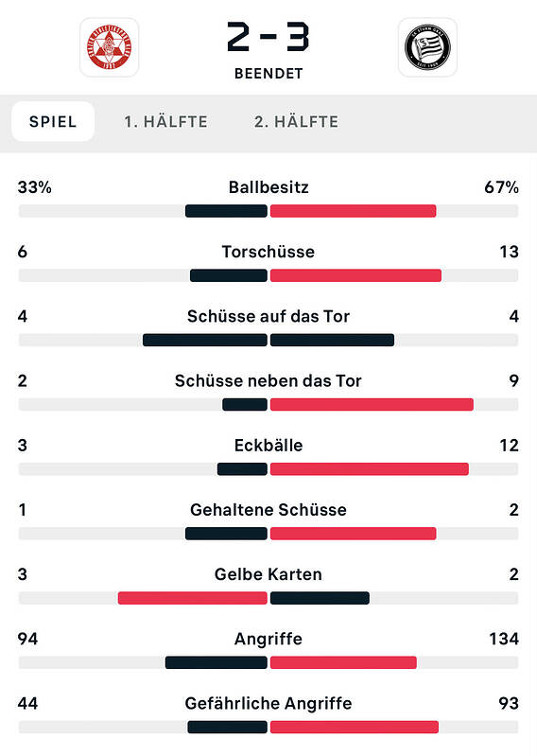Tap the 12 corners value
Screen dimensions: 537x756
click(x=509, y=445)
